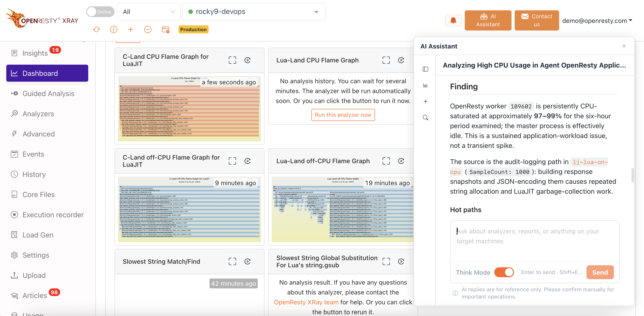Rerun C-Land off-CPU Flame Graph analyzer
This screenshot has height=316, width=644.
pos(247,161)
